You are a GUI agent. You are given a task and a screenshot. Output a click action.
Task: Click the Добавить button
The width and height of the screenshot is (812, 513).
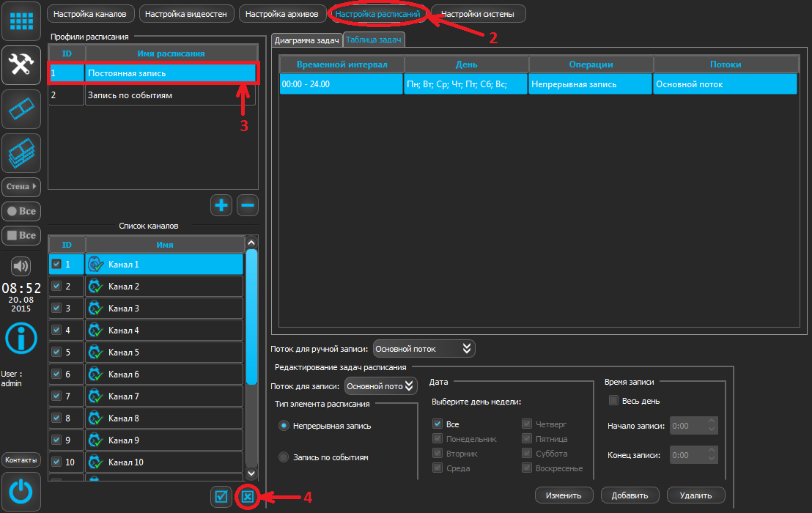pos(630,495)
